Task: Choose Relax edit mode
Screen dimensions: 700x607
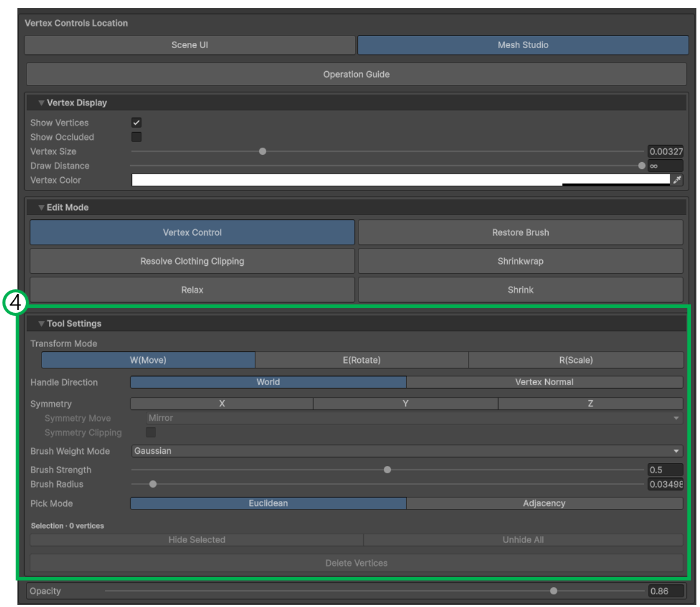Action: click(192, 290)
